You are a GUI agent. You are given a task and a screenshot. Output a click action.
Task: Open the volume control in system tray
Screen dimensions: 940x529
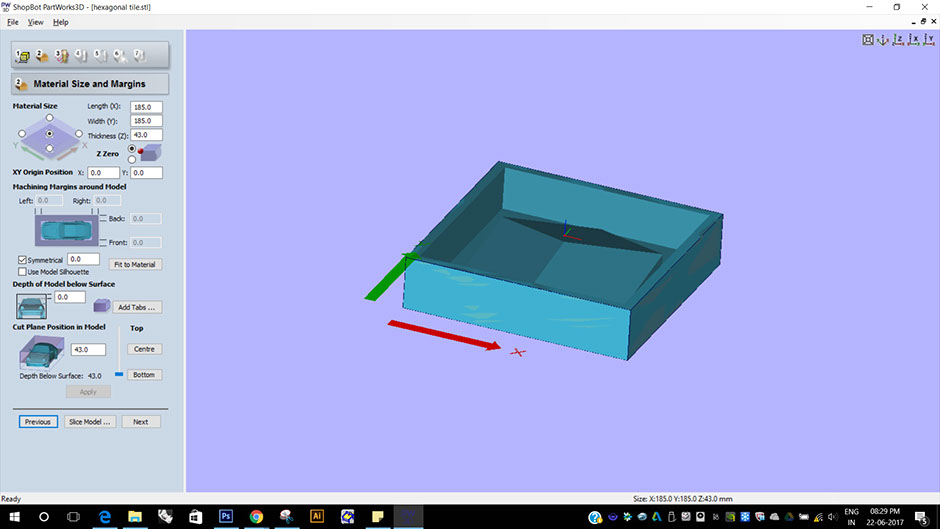tap(833, 516)
